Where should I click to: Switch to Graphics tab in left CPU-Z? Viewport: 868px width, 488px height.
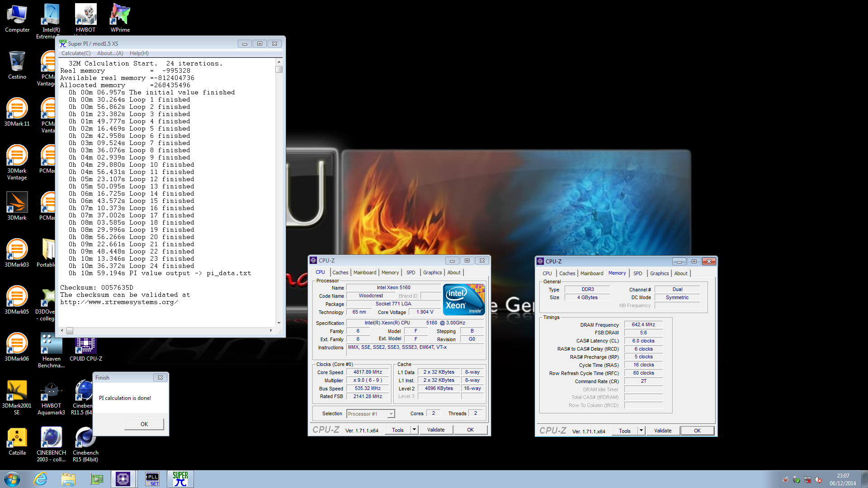pos(432,272)
